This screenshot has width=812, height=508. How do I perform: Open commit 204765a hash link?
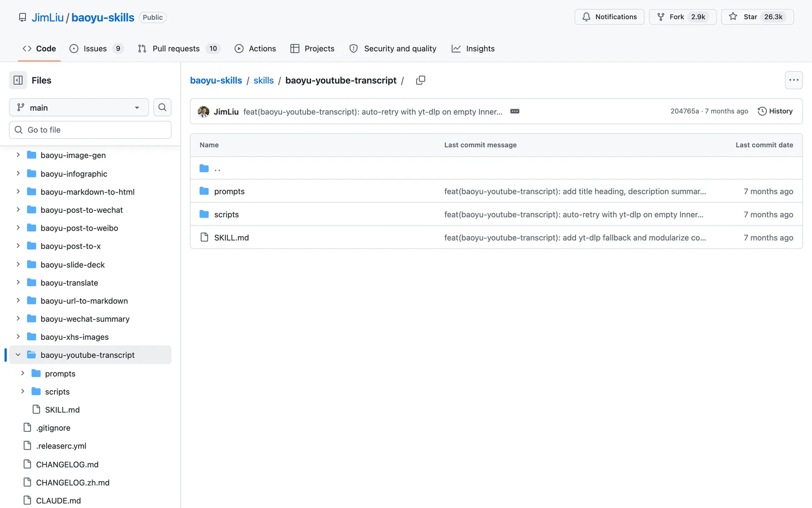[x=684, y=111]
